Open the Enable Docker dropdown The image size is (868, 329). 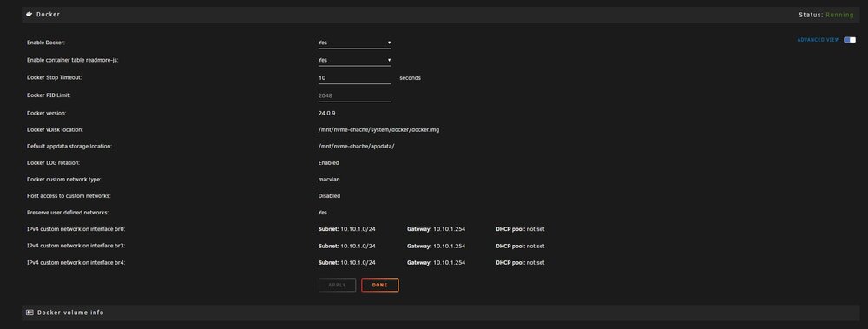tap(354, 43)
